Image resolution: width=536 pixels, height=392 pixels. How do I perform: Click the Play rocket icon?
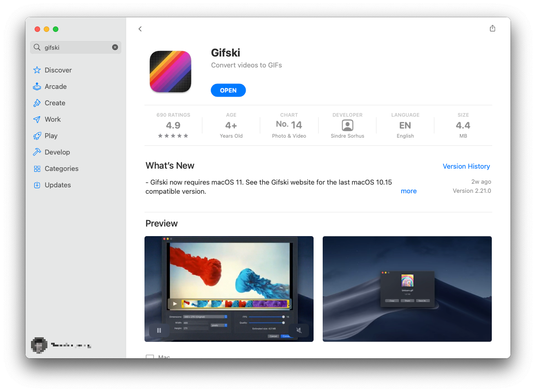pos(37,136)
